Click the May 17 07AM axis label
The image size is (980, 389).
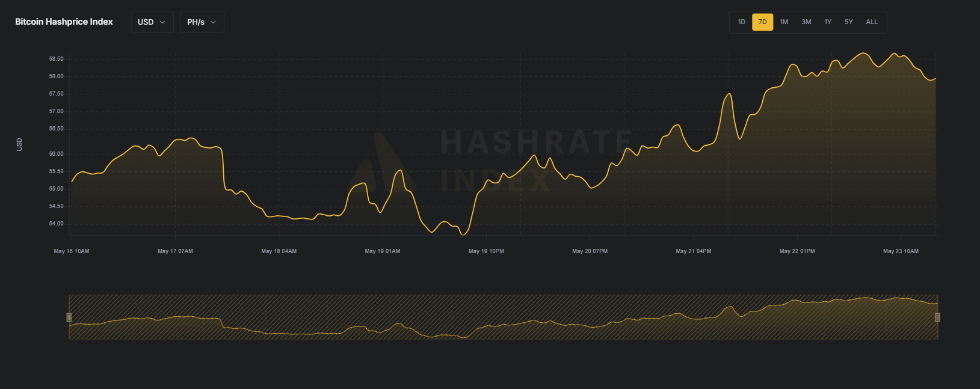(175, 251)
